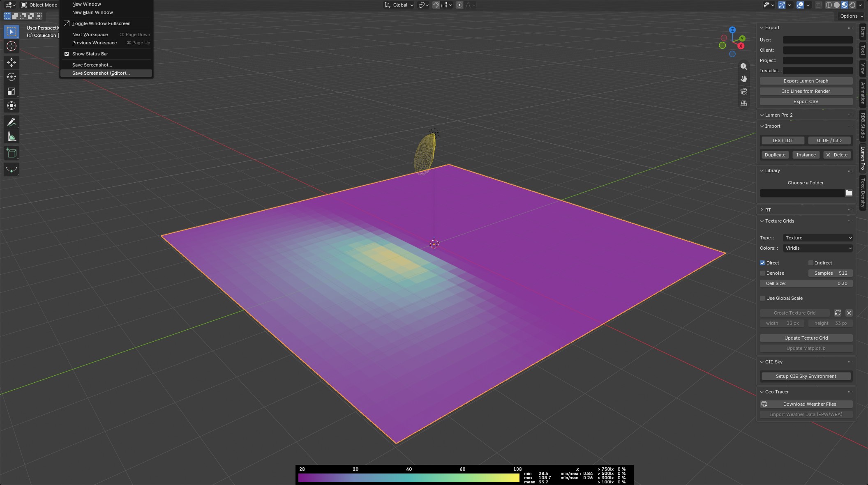
Task: Pick the Measure tool
Action: pos(12,137)
